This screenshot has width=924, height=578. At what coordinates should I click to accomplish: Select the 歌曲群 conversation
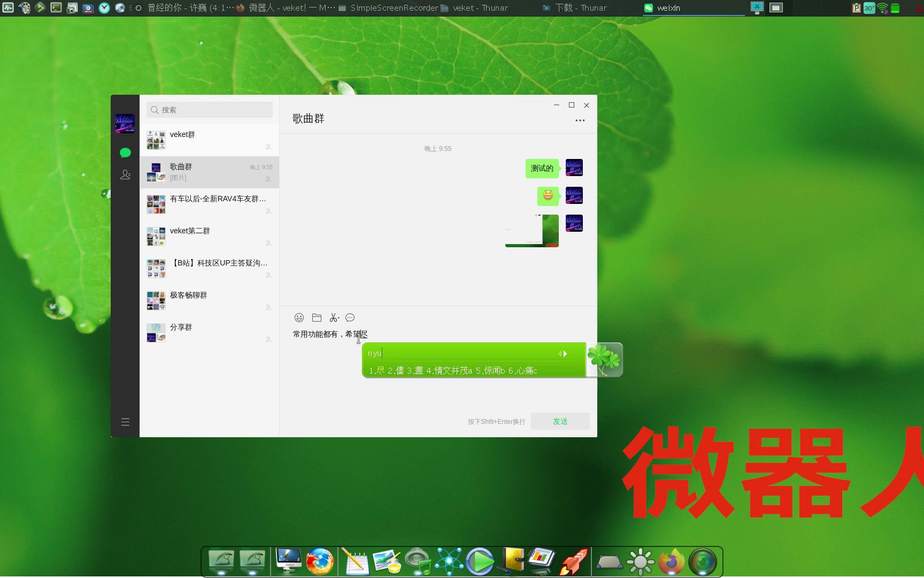click(210, 172)
